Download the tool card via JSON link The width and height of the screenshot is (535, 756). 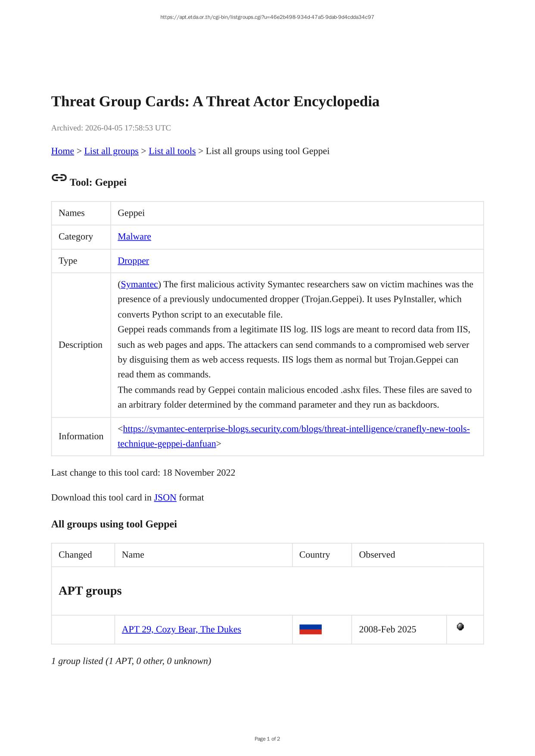click(x=165, y=497)
